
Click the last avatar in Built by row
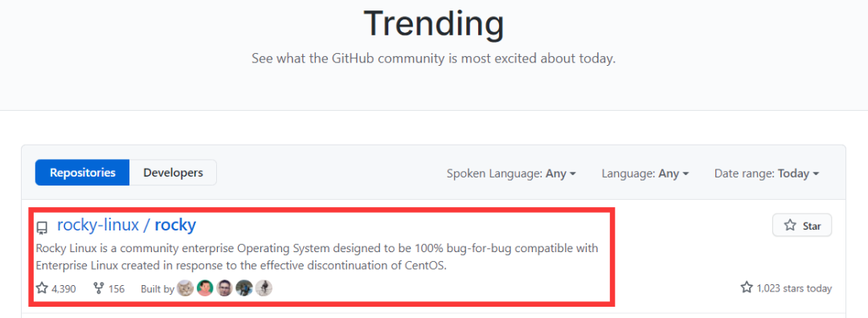point(264,288)
